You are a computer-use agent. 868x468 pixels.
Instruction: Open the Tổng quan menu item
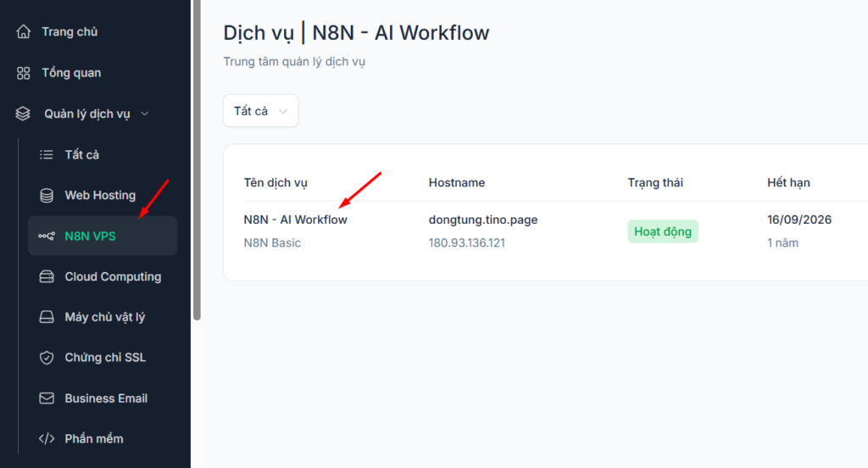[x=71, y=73]
